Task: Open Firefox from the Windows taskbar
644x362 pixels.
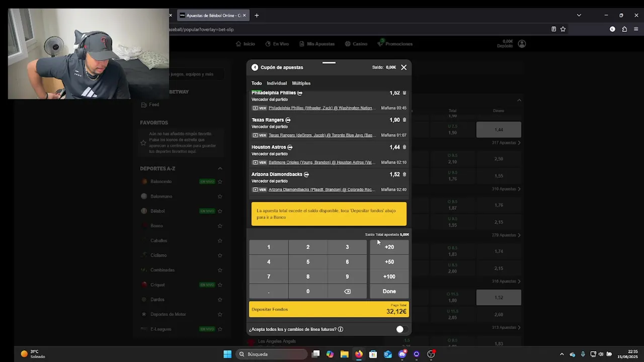Action: tap(359, 354)
